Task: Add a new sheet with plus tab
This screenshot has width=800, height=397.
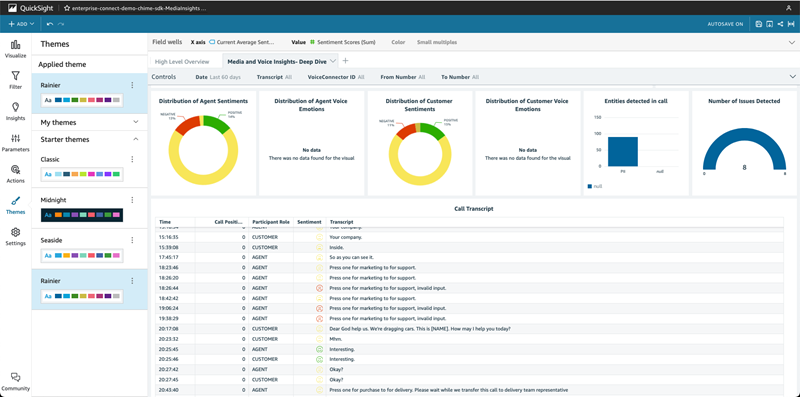Action: [345, 61]
